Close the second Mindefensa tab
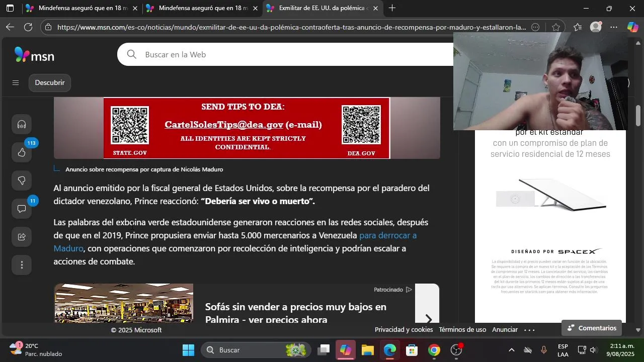This screenshot has height=362, width=644. coord(255,9)
